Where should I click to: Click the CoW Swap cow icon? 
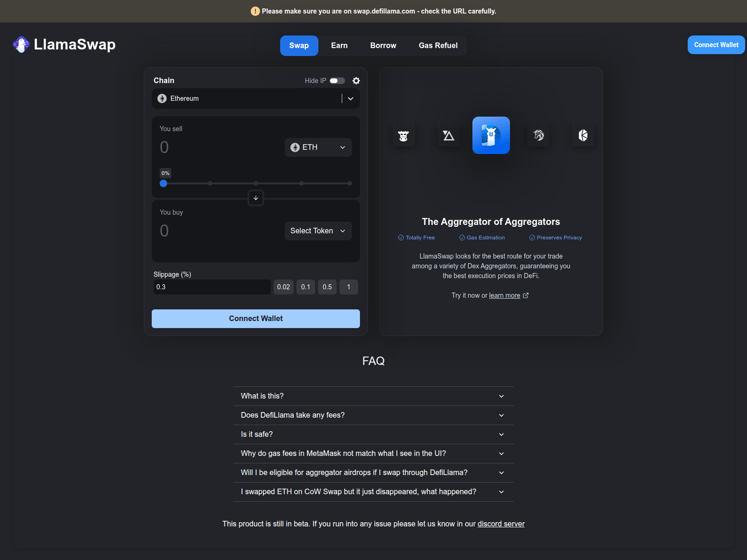pyautogui.click(x=403, y=136)
